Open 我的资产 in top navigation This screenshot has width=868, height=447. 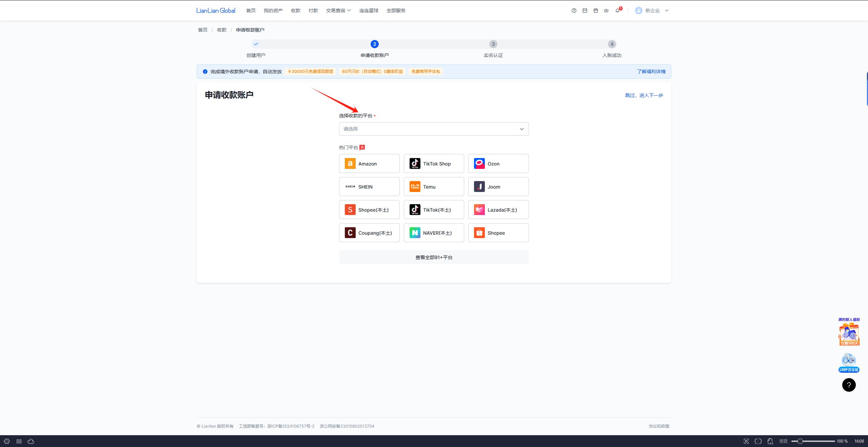[x=273, y=11]
